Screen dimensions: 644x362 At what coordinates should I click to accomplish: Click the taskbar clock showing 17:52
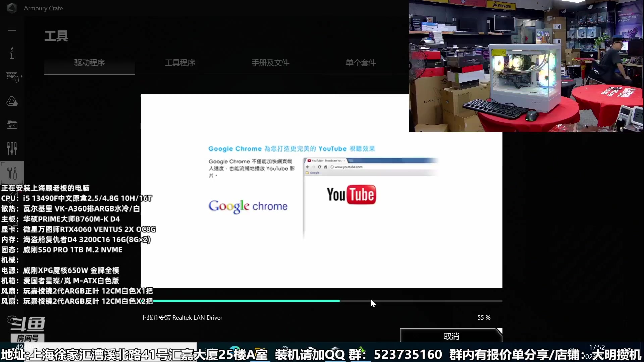[597, 347]
